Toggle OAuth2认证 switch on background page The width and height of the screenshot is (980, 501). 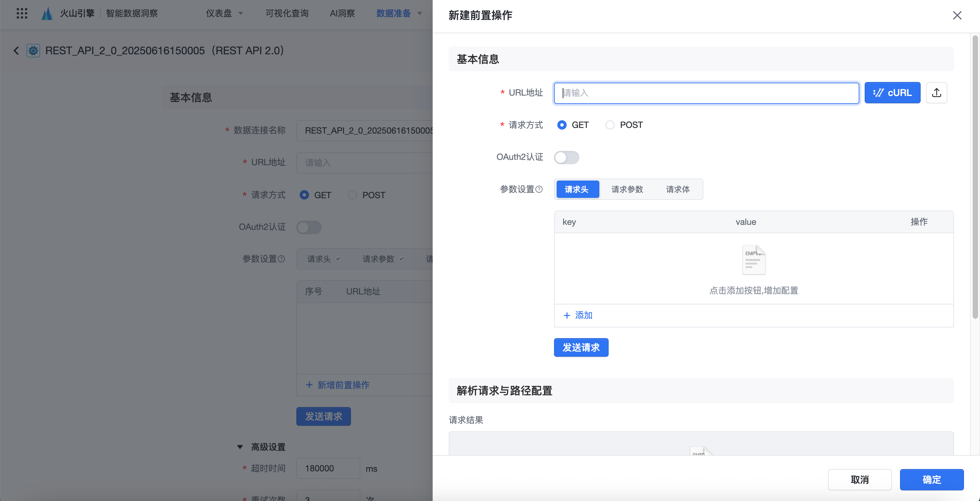309,227
